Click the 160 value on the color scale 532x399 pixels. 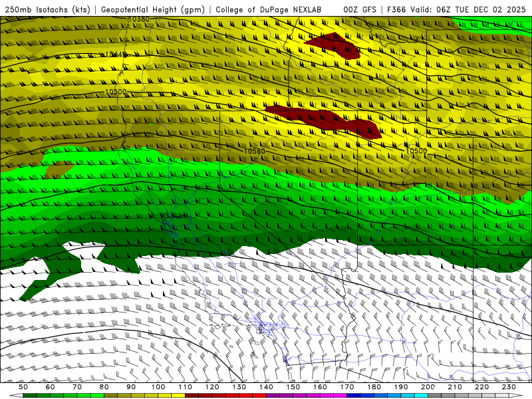320,387
